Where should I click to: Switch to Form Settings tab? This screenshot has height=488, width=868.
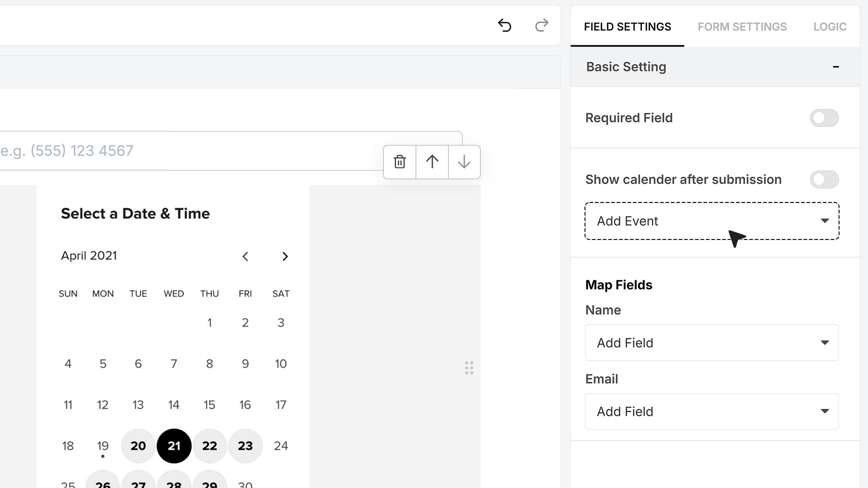(x=742, y=27)
